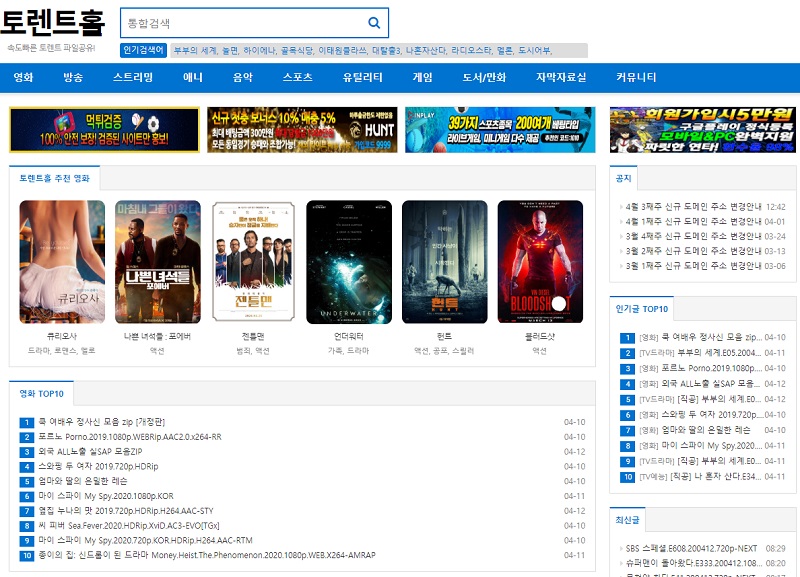Search popular keyword 나혼자산다
The height and width of the screenshot is (577, 800).
point(426,51)
